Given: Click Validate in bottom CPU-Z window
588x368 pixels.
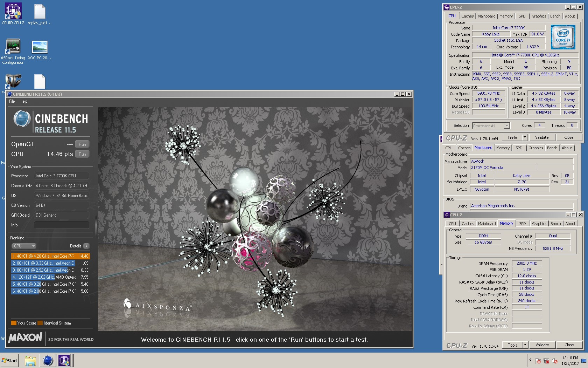Looking at the screenshot, I should pyautogui.click(x=542, y=345).
